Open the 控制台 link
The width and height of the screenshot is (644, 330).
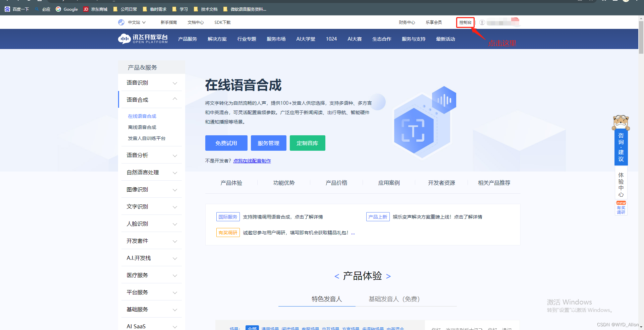(x=465, y=22)
